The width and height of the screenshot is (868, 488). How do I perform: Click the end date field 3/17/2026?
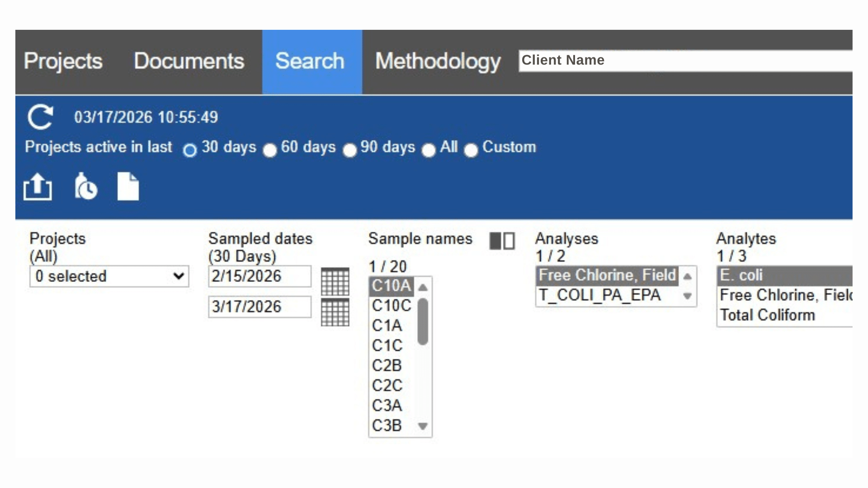pyautogui.click(x=259, y=307)
